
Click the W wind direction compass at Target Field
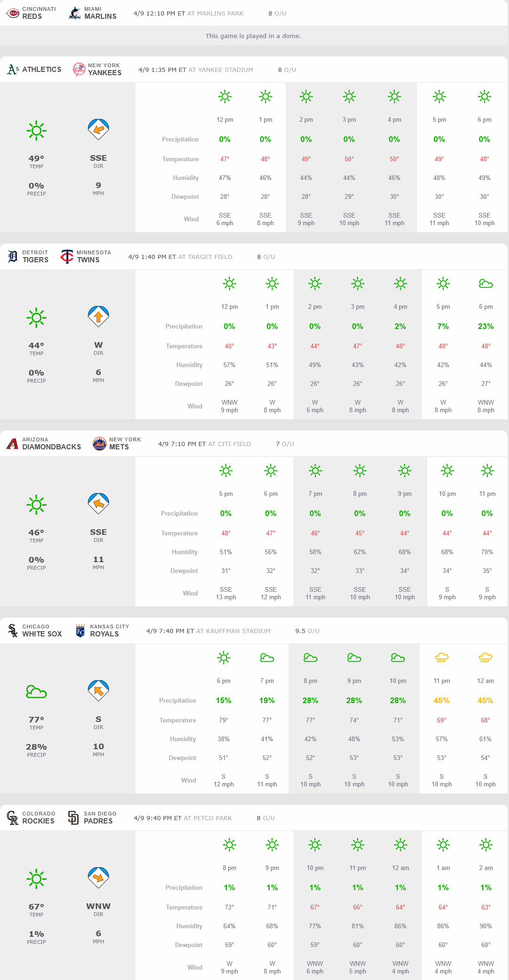[x=98, y=317]
